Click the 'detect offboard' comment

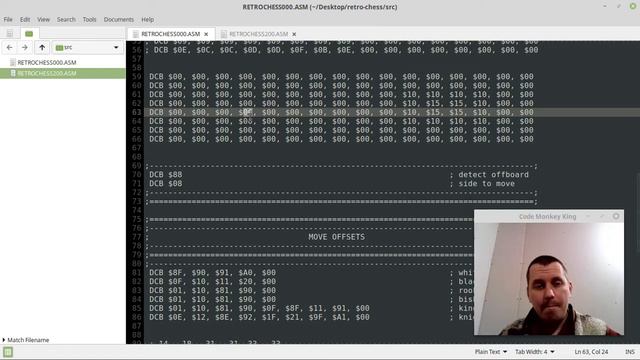tap(493, 175)
